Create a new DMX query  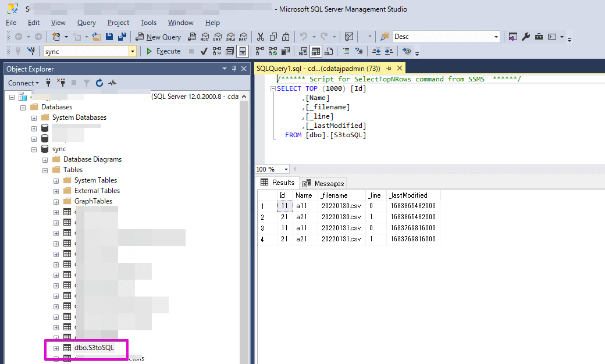pos(217,37)
